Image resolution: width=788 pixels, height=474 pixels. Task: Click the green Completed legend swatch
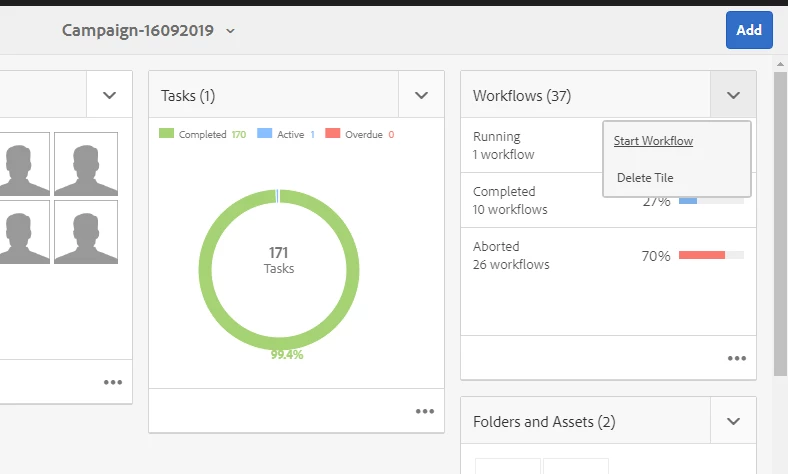[166, 133]
